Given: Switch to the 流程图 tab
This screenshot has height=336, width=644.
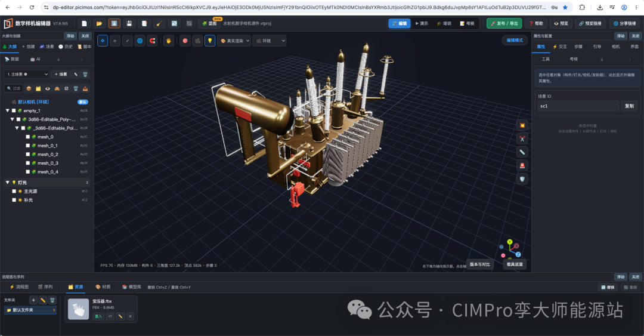Looking at the screenshot, I should coord(19,286).
